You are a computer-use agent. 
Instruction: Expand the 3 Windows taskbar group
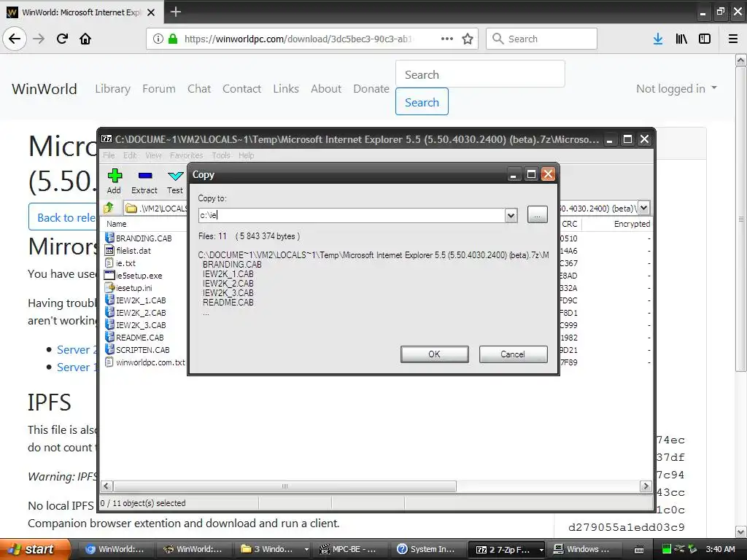[306, 549]
